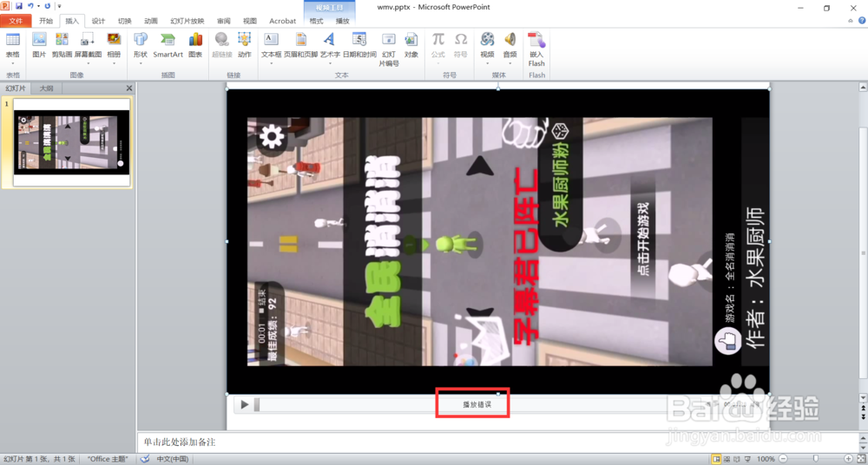Click the 形状 shapes icon
This screenshot has width=868, height=465.
point(141,40)
